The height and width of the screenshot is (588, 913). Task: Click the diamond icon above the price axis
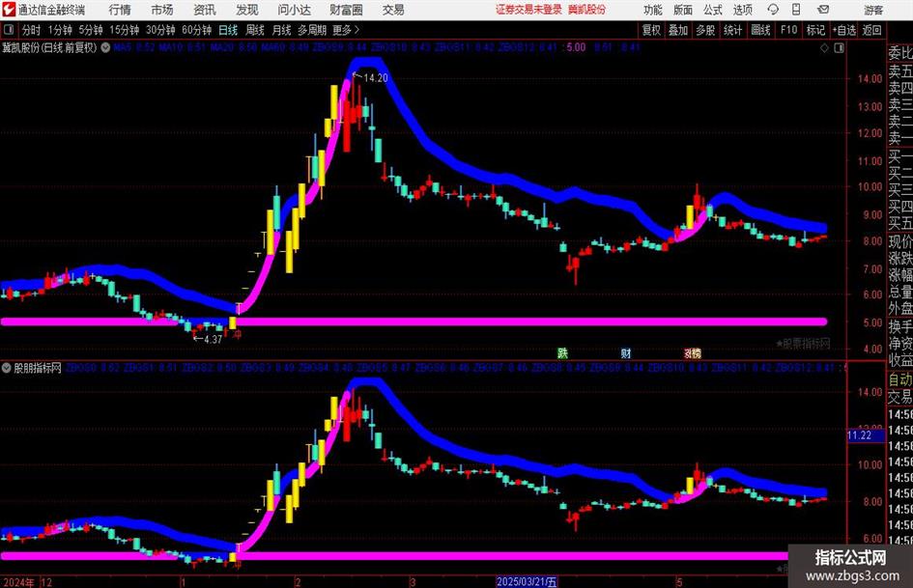click(x=824, y=47)
